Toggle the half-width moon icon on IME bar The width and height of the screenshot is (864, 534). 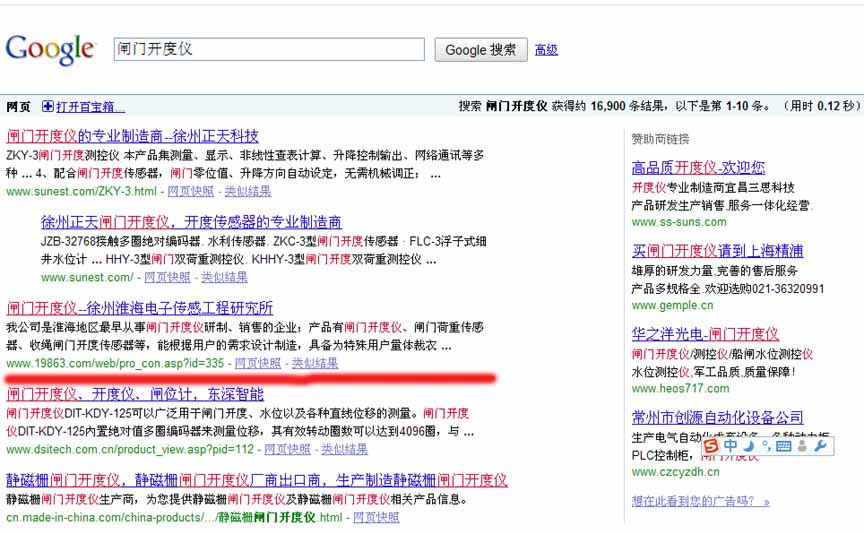point(748,446)
